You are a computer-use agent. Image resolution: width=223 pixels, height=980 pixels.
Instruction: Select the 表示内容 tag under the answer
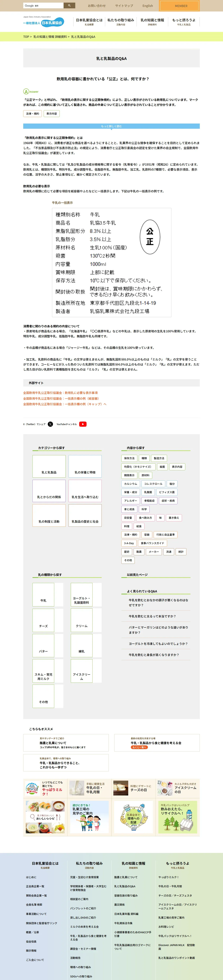(x=52, y=114)
